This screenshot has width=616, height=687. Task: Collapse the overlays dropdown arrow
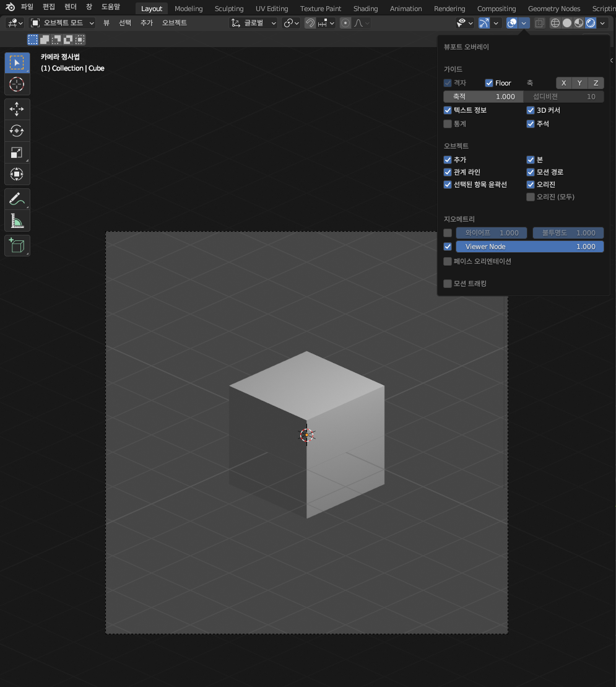point(524,23)
